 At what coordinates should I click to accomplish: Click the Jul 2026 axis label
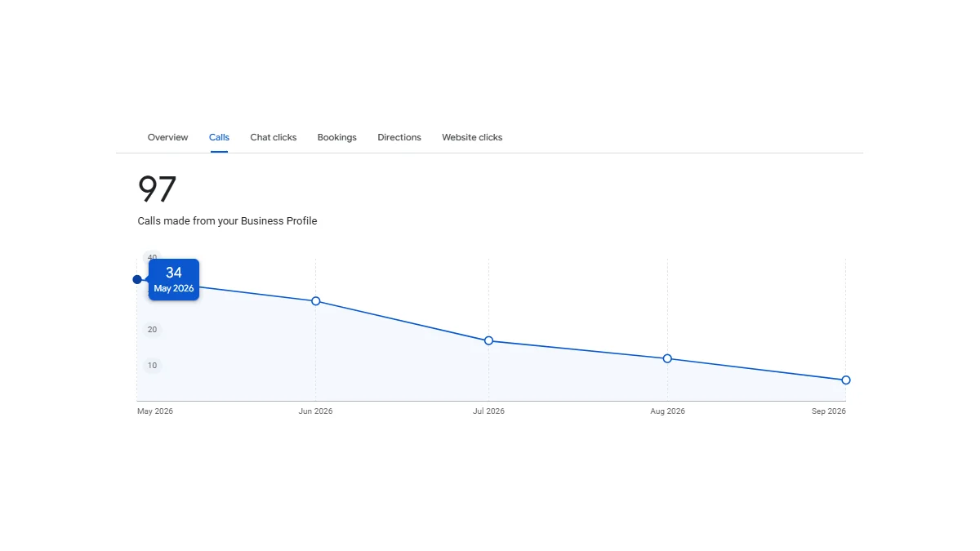(x=488, y=411)
